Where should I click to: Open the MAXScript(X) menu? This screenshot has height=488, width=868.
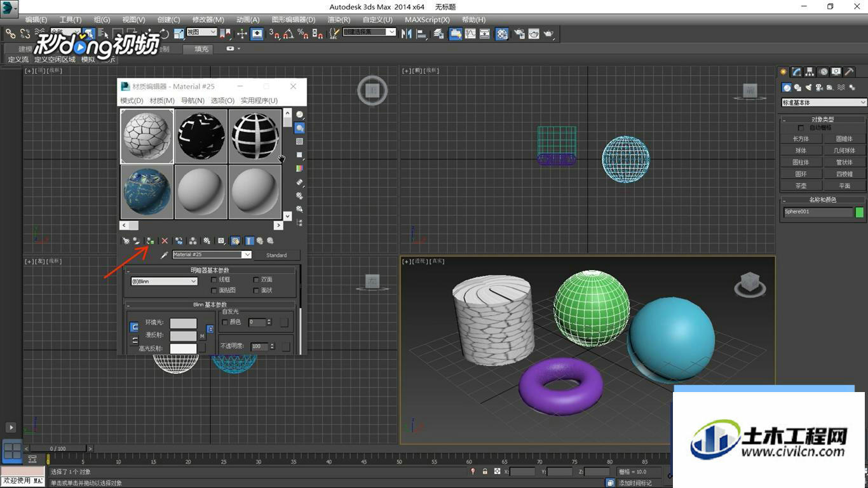(x=427, y=20)
